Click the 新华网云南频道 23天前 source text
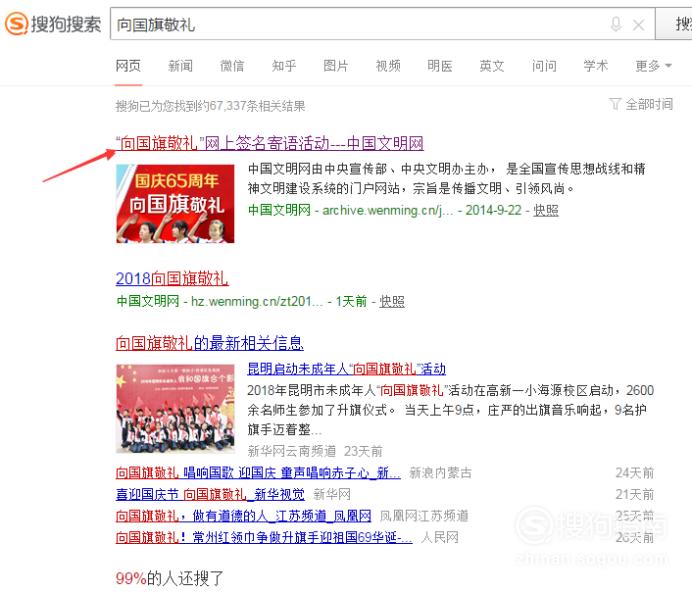The width and height of the screenshot is (692, 593). click(315, 451)
